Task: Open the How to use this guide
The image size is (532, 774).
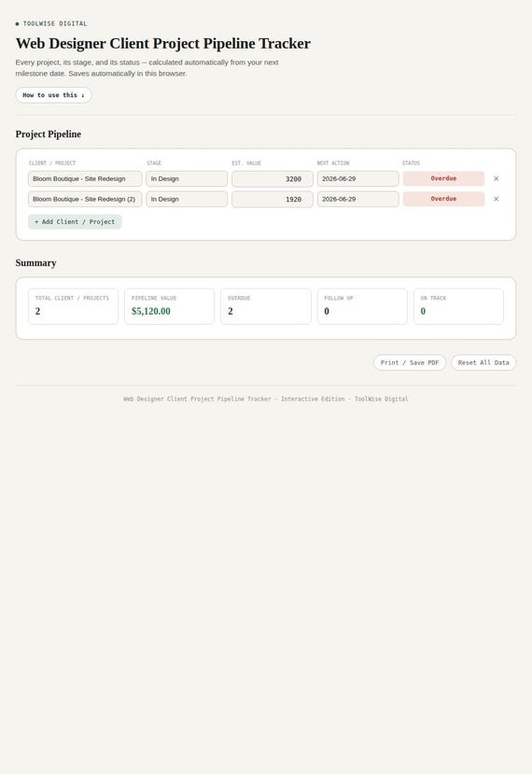Action: click(x=53, y=95)
